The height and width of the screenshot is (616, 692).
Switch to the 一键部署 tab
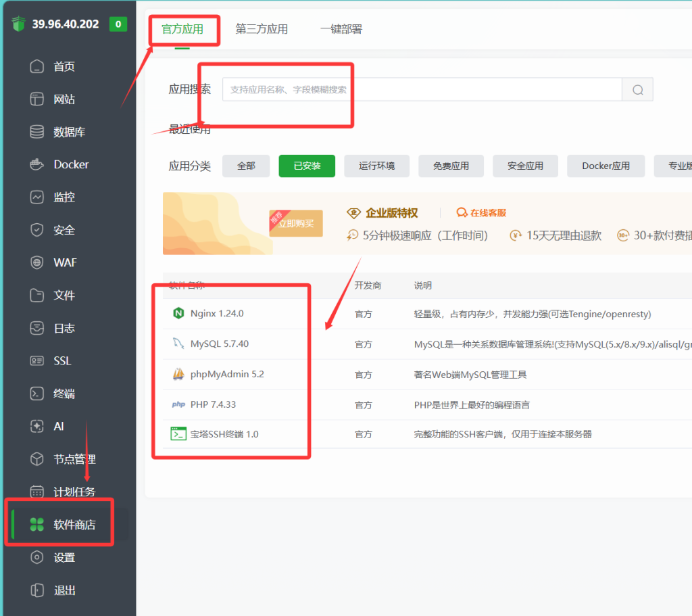341,29
